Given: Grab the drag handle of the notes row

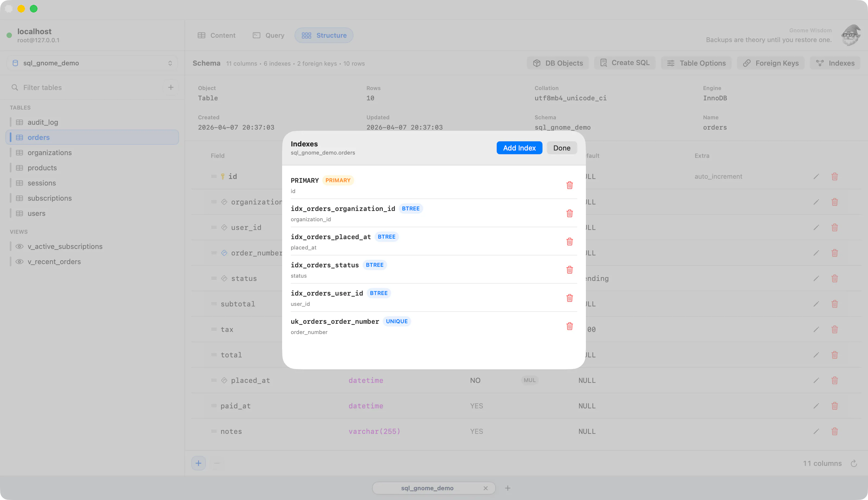Looking at the screenshot, I should [214, 431].
